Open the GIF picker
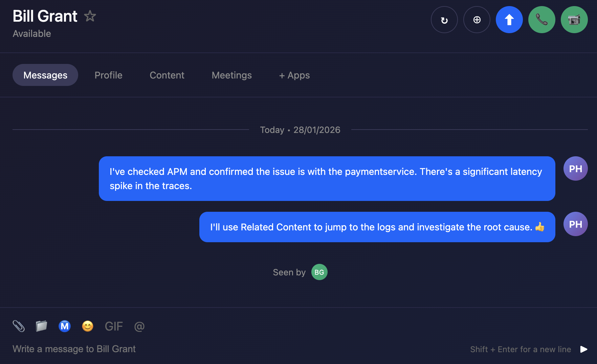Screen dimensions: 597x364 pyautogui.click(x=114, y=326)
